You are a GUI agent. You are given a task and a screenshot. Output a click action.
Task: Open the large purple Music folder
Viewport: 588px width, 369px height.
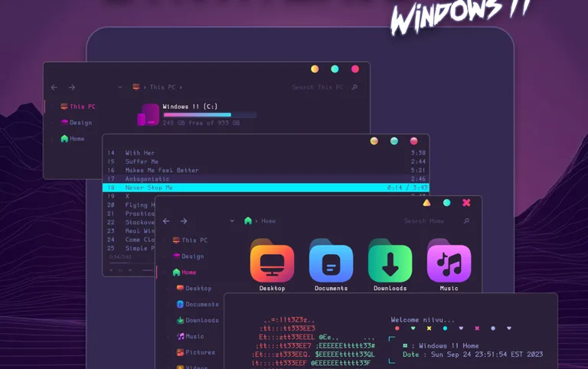coord(449,265)
